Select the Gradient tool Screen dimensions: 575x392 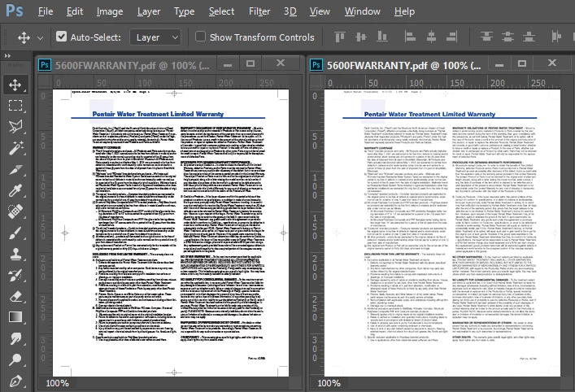15,317
